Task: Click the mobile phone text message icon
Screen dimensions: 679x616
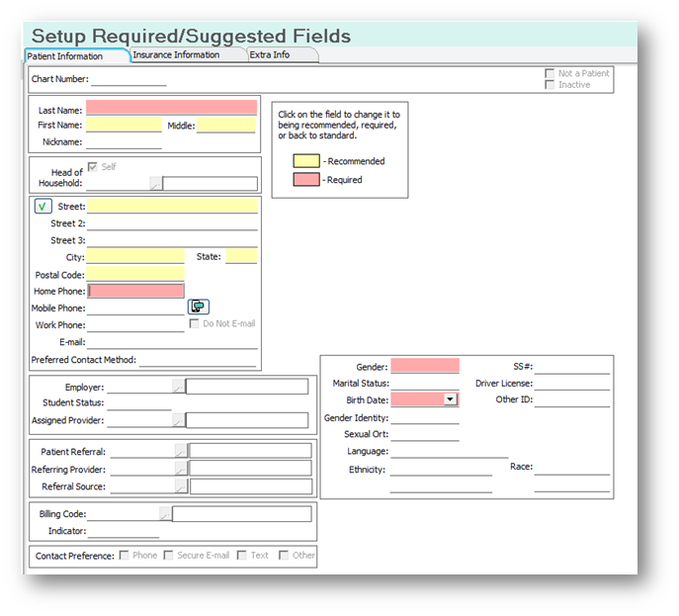Action: pyautogui.click(x=199, y=307)
